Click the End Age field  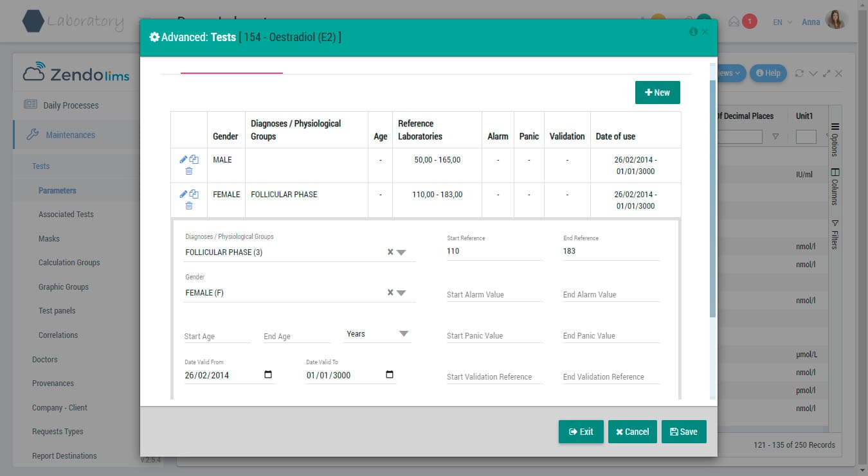(x=296, y=336)
